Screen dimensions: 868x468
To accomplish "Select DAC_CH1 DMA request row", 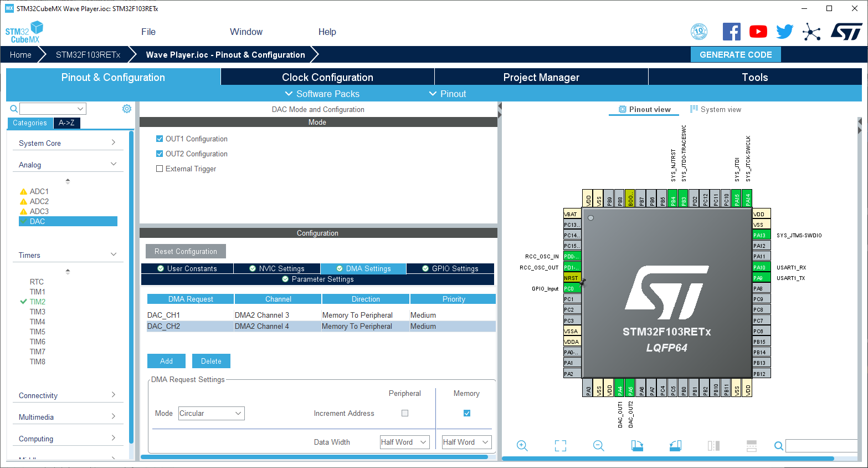I will coord(321,315).
